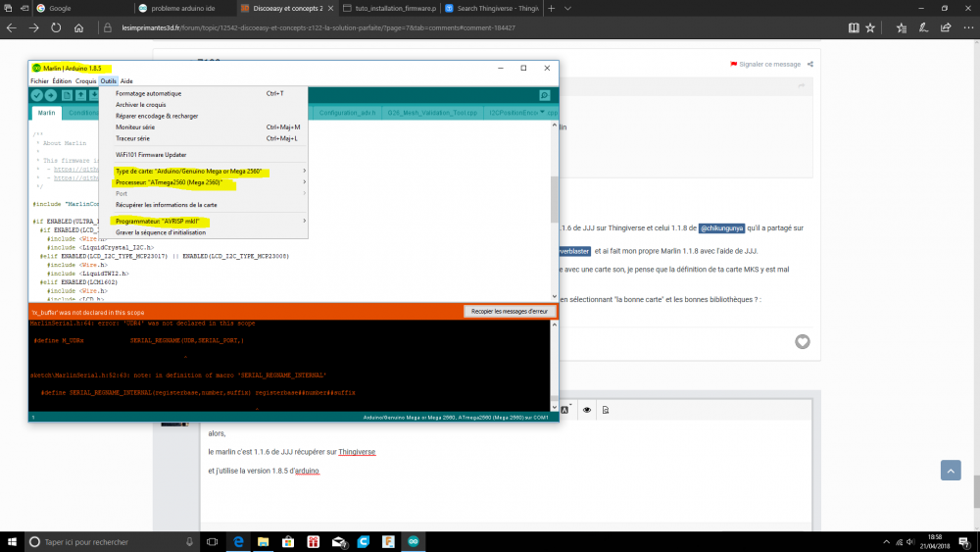
Task: Click the Thingiverse link in the reply
Action: pos(357,452)
